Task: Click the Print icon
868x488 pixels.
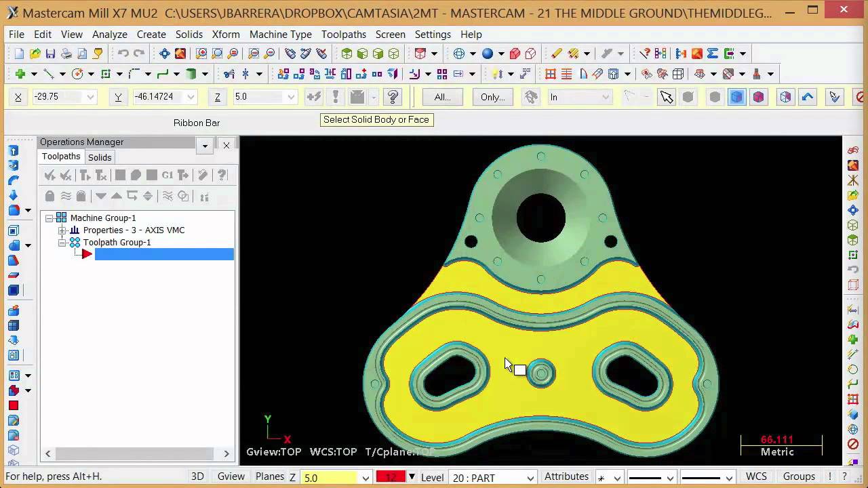Action: [66, 54]
